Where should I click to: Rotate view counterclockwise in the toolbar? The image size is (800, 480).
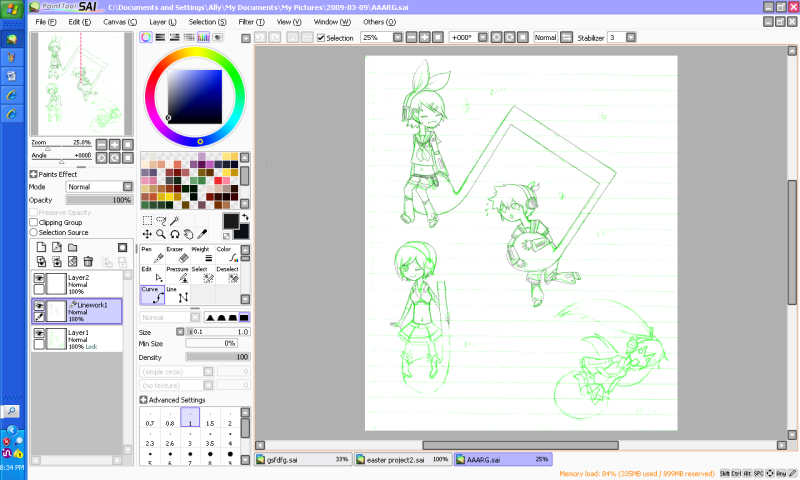496,37
